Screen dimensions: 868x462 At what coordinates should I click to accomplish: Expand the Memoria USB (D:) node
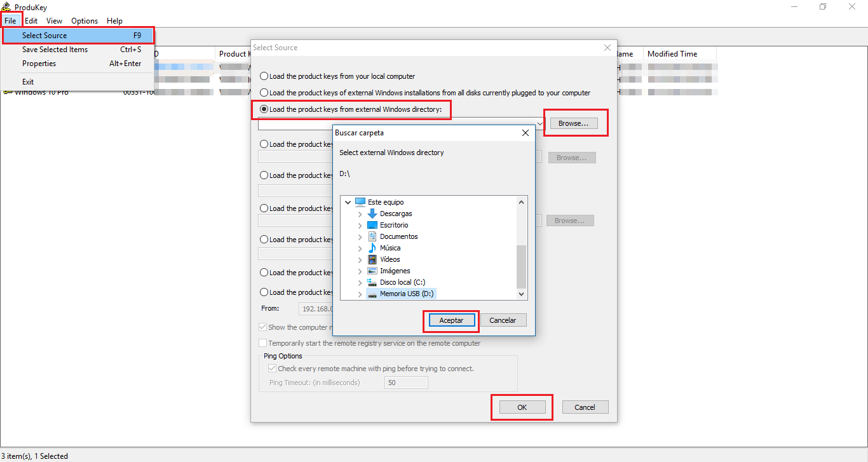pyautogui.click(x=360, y=295)
